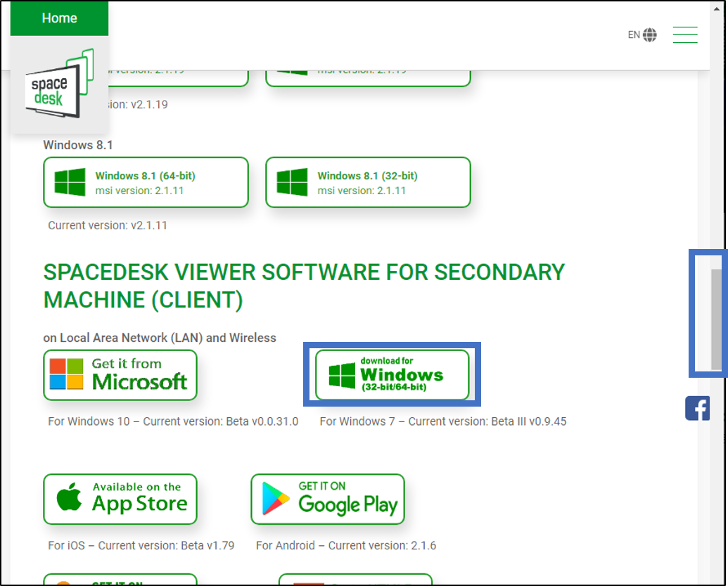Open the Facebook share icon
This screenshot has height=586, width=728.
(x=697, y=409)
